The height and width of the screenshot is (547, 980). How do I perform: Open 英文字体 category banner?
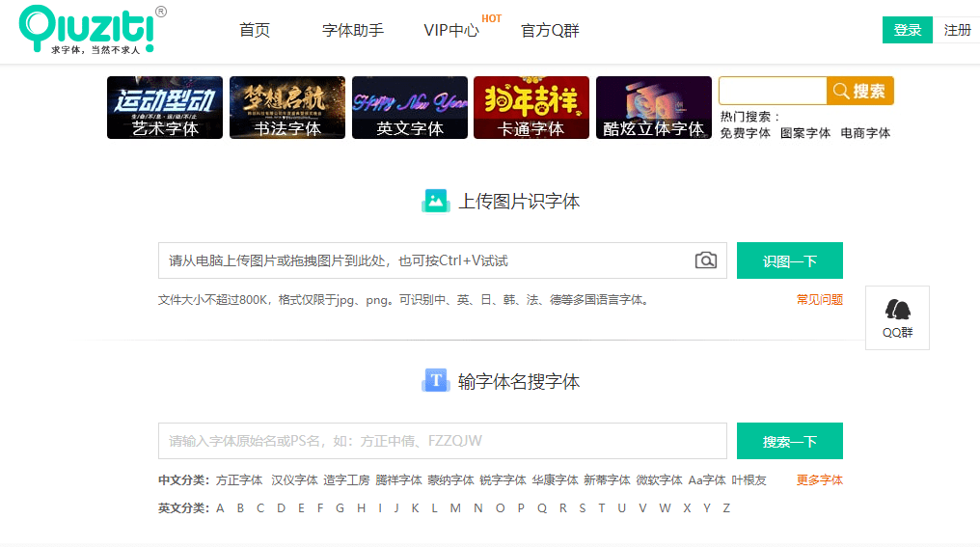tap(409, 107)
